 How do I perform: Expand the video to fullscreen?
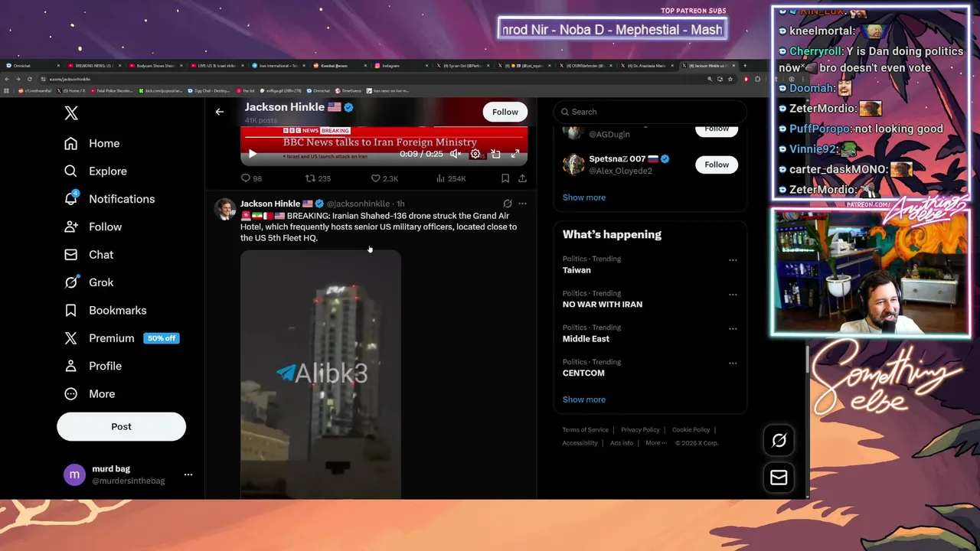coord(515,154)
